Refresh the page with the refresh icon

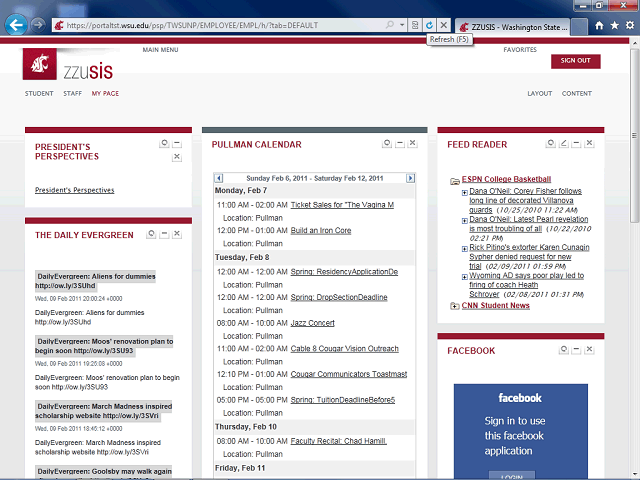point(429,25)
